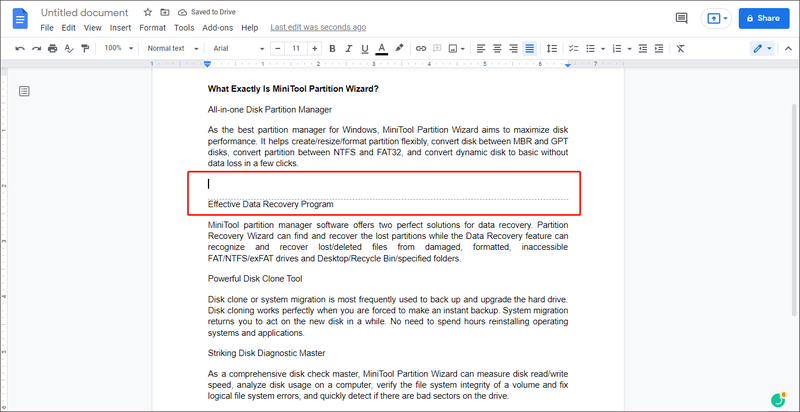
Task: Toggle bold formatting
Action: (332, 48)
